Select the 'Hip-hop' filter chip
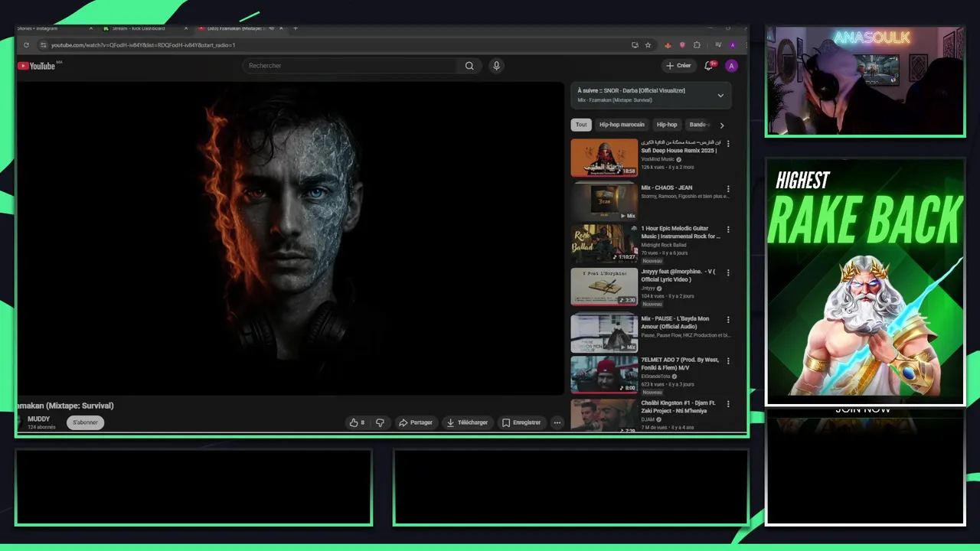 667,125
